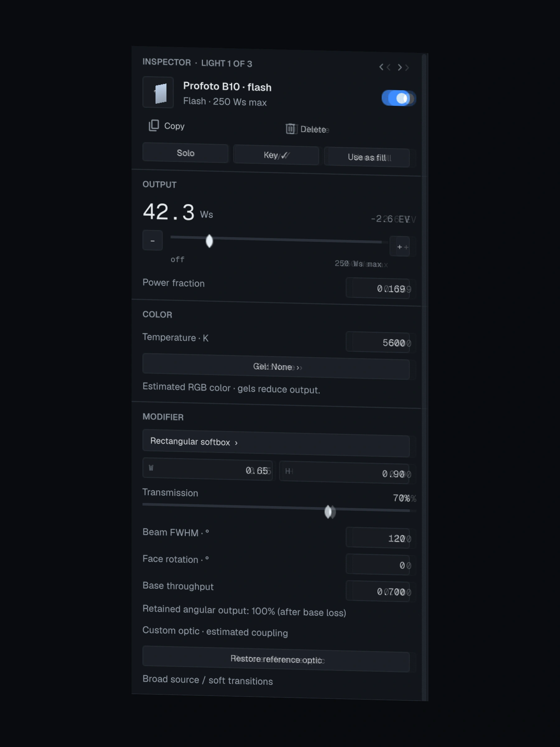560x747 pixels.
Task: Click the Profoto B10 light thumbnail
Action: click(158, 92)
